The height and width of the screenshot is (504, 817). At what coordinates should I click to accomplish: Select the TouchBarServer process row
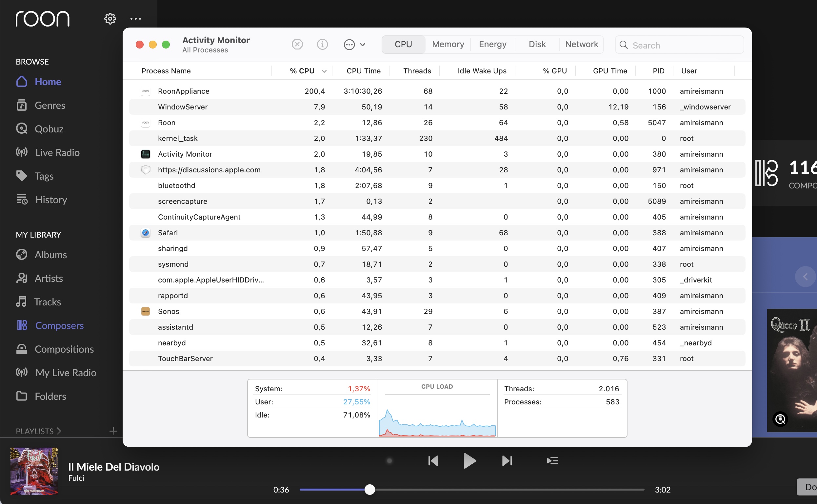pos(437,358)
